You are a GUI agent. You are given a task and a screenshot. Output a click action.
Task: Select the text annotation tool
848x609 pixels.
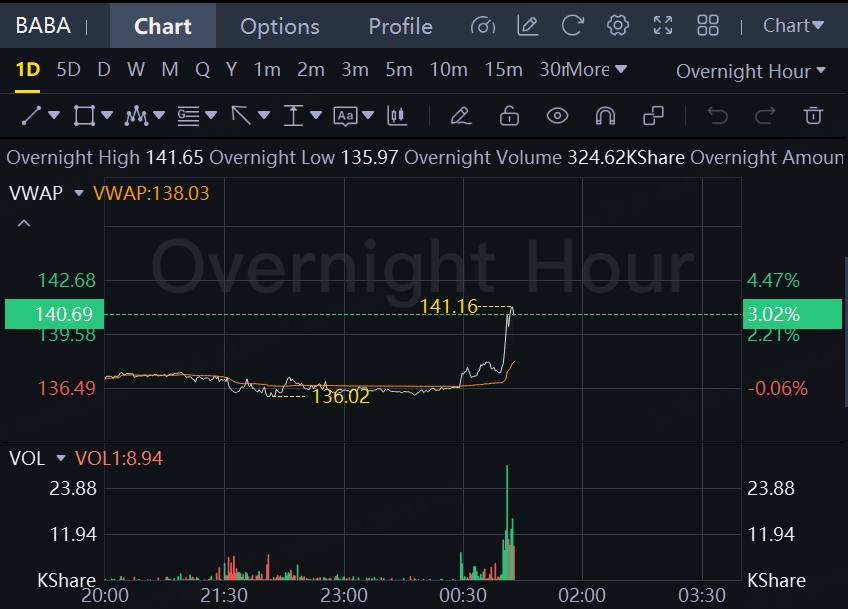pyautogui.click(x=346, y=116)
